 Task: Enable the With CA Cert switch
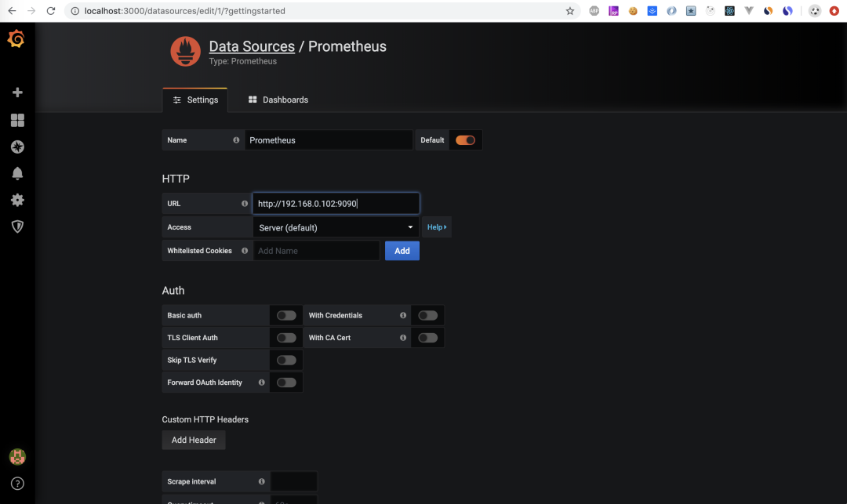(428, 337)
